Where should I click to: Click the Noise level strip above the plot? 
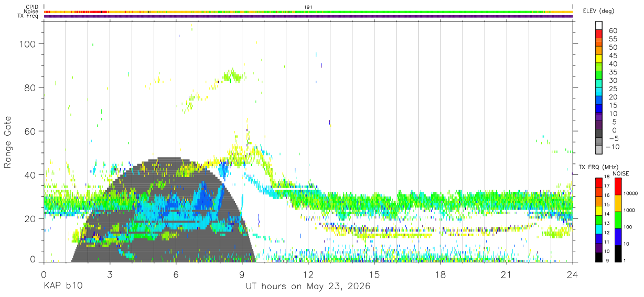(308, 12)
